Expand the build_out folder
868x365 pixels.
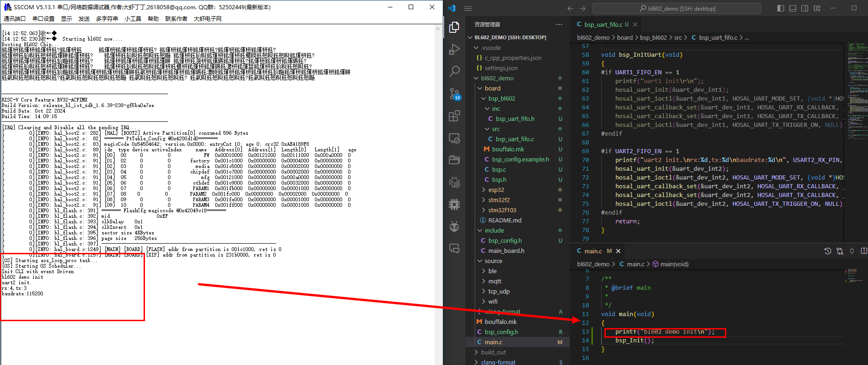[x=476, y=352]
